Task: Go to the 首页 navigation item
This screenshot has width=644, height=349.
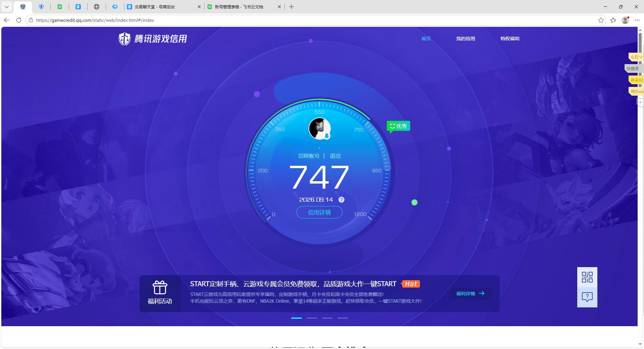Action: [x=426, y=39]
